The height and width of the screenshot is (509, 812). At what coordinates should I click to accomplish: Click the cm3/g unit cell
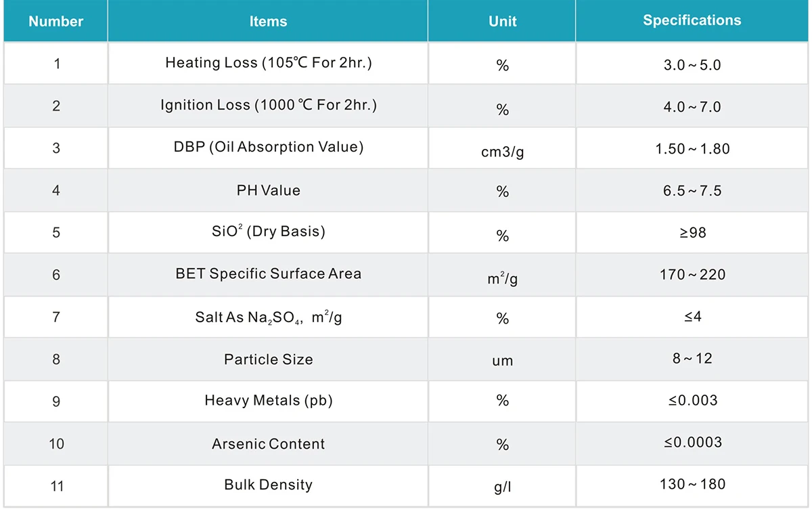pos(502,152)
